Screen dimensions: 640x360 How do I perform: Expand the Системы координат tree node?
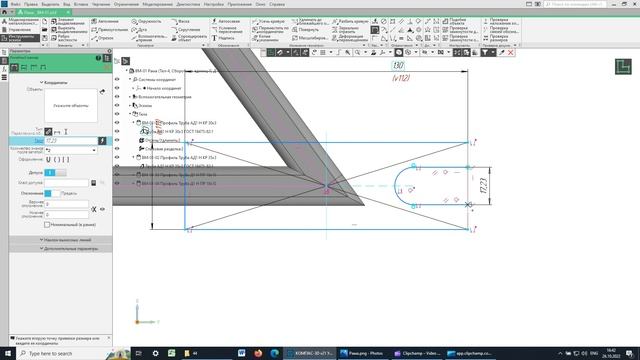(x=130, y=80)
